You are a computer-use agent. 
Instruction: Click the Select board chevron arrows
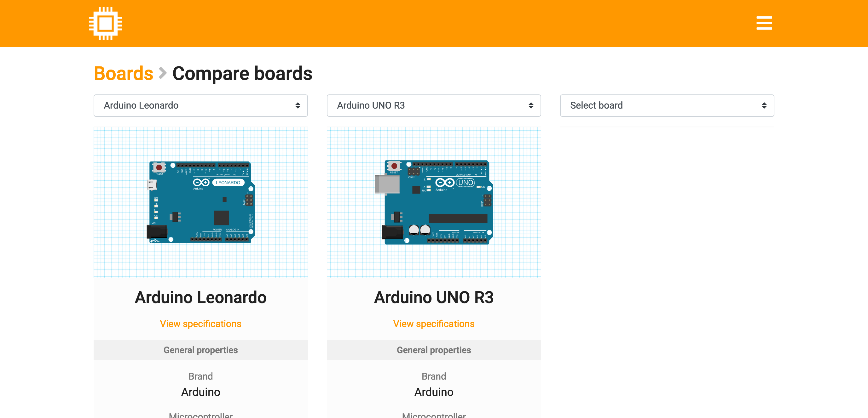click(764, 105)
